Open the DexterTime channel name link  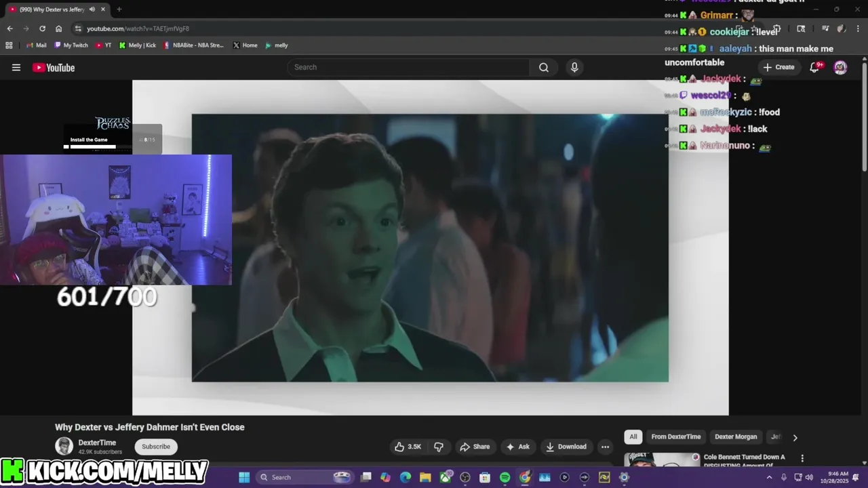pyautogui.click(x=97, y=443)
